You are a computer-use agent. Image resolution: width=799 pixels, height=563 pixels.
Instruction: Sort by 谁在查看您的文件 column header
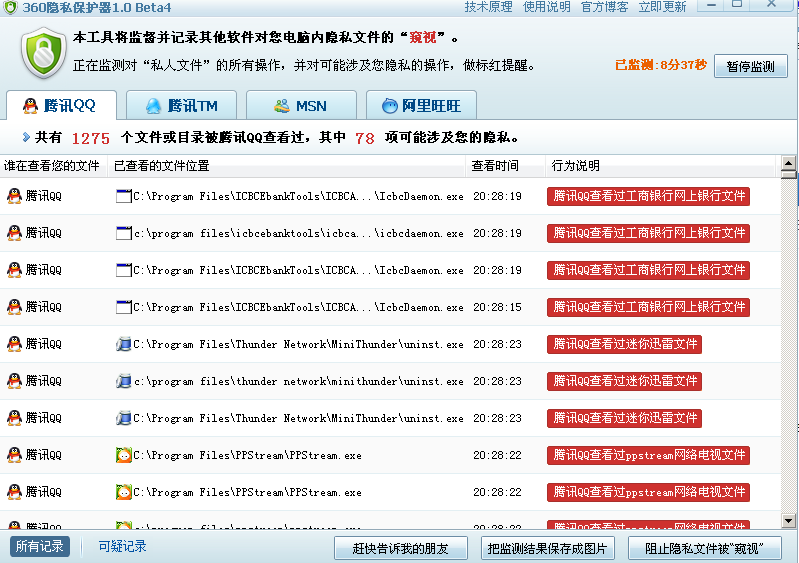pos(53,166)
